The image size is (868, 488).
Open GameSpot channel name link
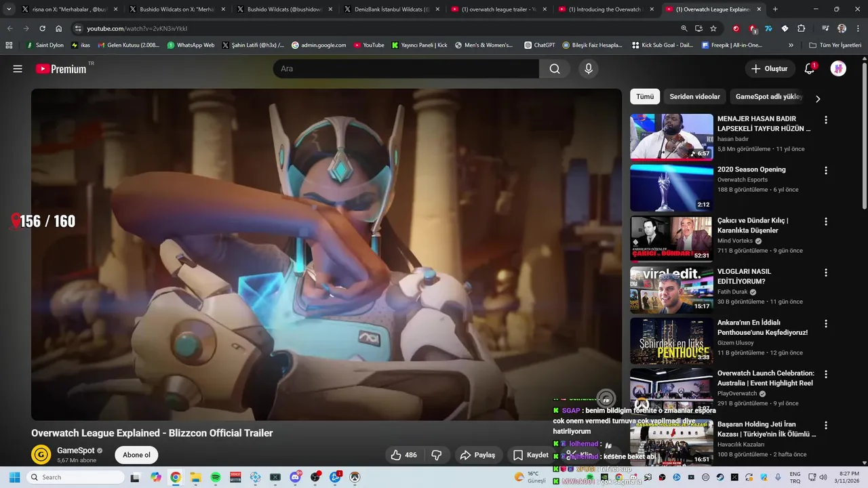point(76,450)
